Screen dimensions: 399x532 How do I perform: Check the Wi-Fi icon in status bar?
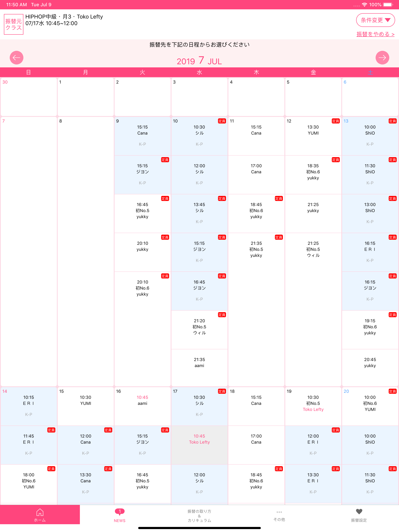[x=364, y=4]
